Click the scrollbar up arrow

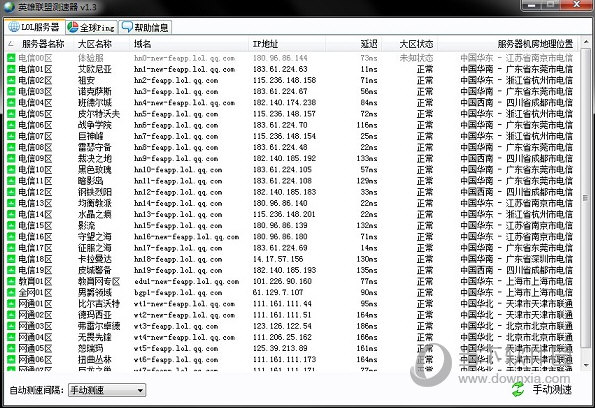tap(586, 42)
